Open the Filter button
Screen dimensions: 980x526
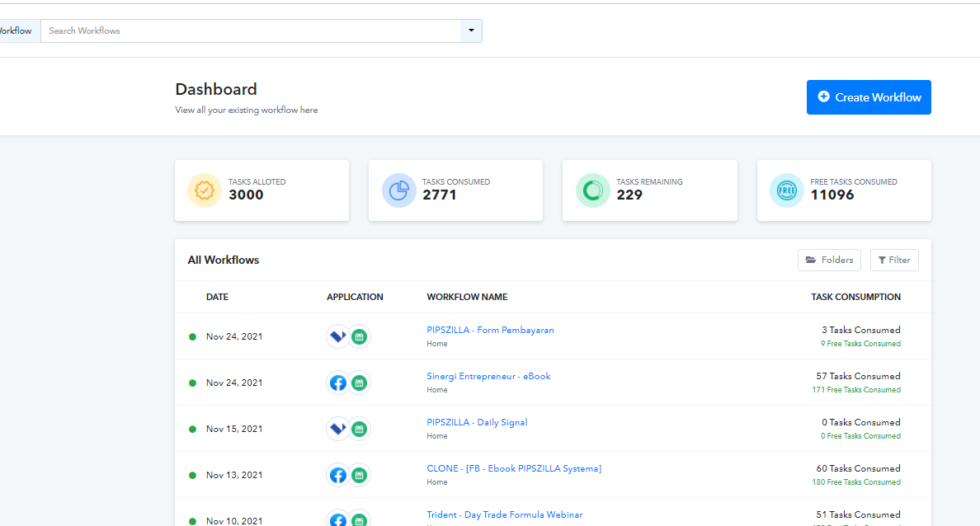pos(894,260)
